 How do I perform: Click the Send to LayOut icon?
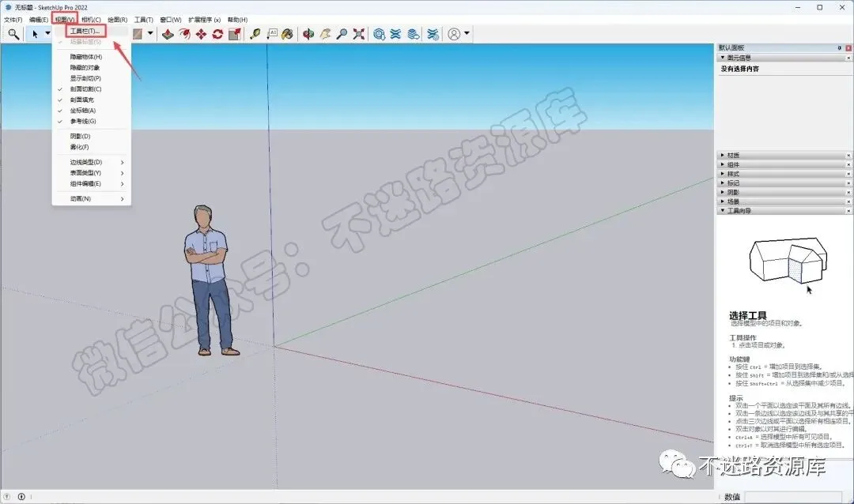[414, 34]
